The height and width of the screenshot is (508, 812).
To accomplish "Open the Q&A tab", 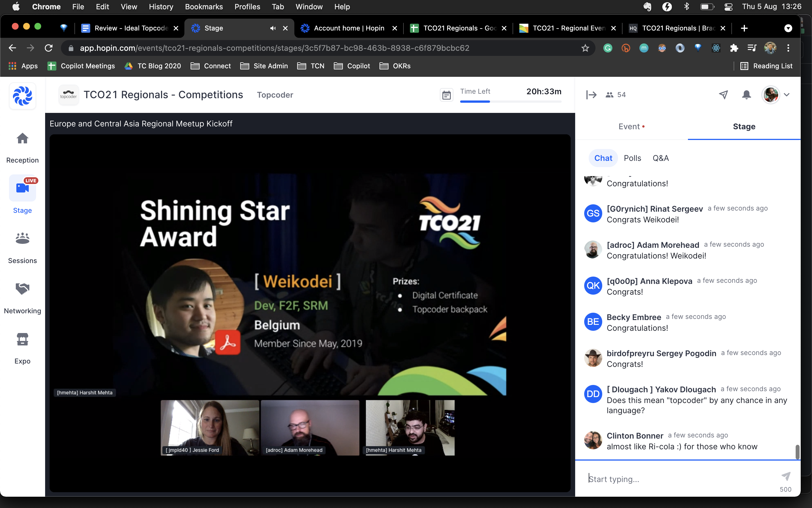I will tap(660, 158).
